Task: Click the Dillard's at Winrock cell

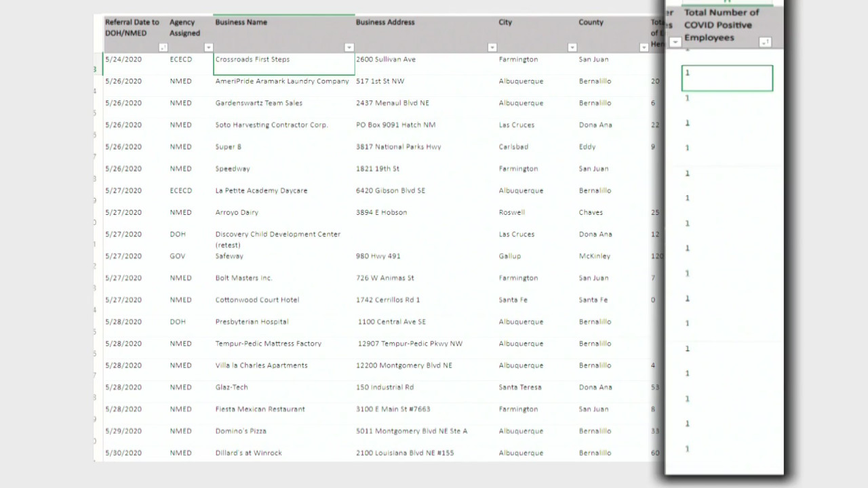Action: tap(248, 453)
